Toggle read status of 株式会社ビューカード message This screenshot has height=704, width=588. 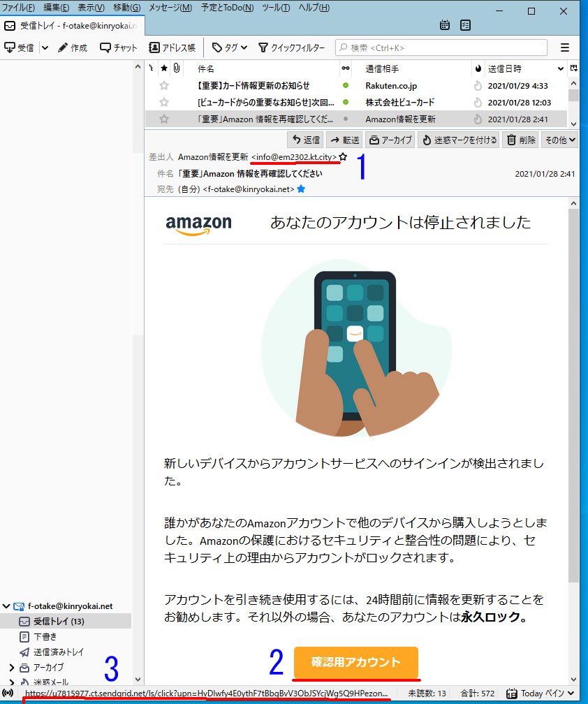point(346,103)
